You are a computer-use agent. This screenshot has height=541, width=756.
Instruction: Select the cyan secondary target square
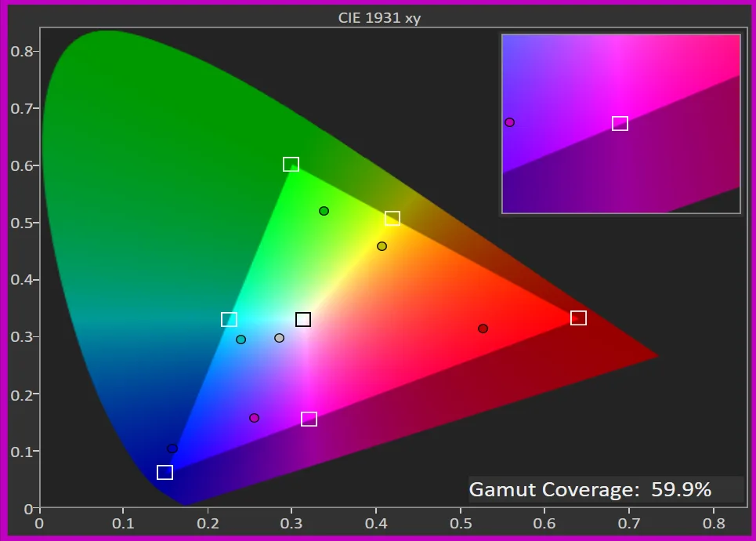point(229,319)
